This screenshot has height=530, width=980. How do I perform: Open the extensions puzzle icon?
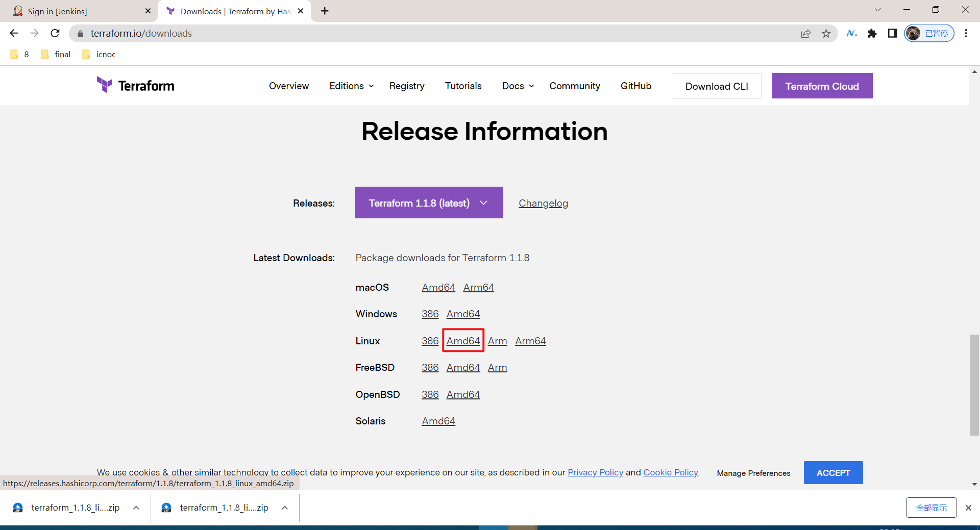[872, 34]
